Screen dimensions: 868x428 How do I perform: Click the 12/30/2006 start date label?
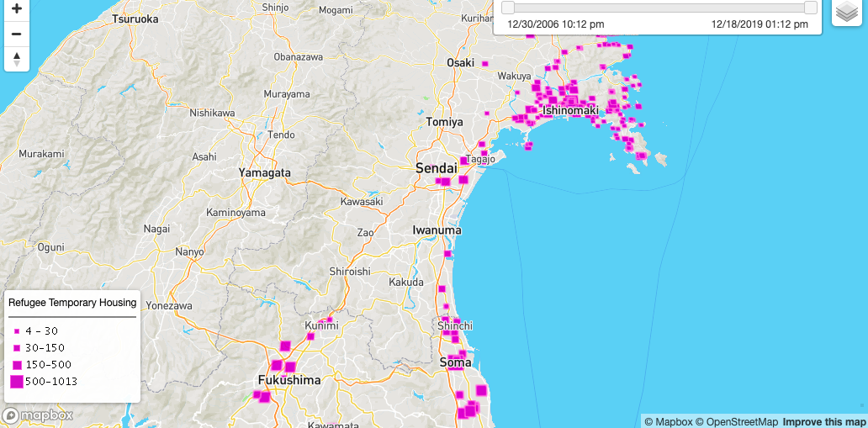point(555,24)
